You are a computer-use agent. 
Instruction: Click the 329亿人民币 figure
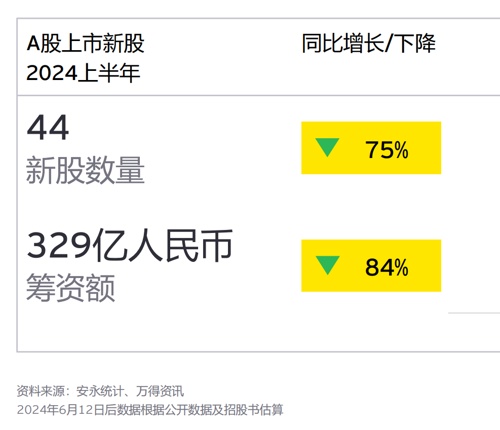click(x=129, y=246)
